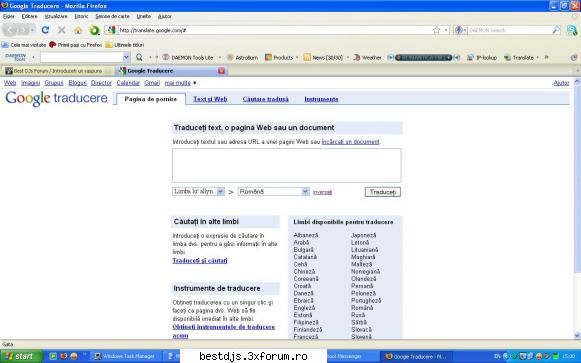Click the green icon beside the home button
The height and width of the screenshot is (363, 581).
pos(94,30)
